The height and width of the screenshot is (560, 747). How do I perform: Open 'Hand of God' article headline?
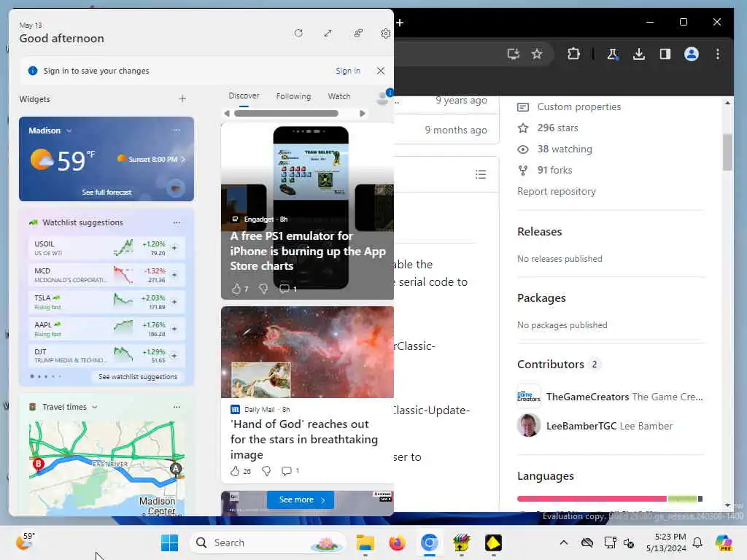[304, 439]
